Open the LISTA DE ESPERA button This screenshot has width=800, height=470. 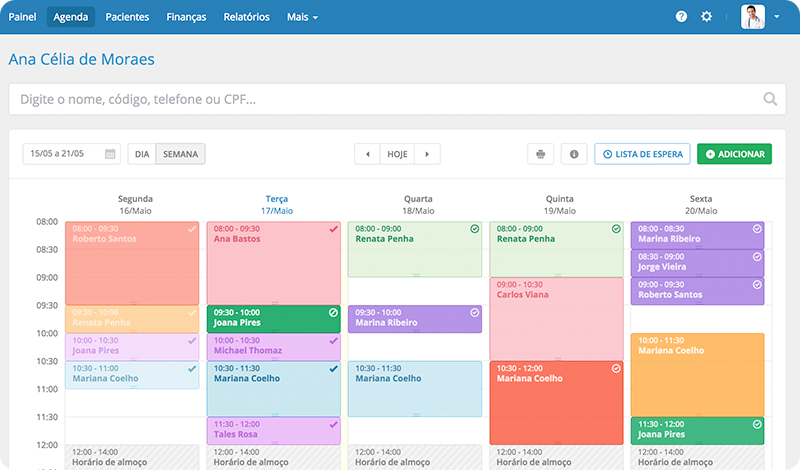click(x=641, y=154)
